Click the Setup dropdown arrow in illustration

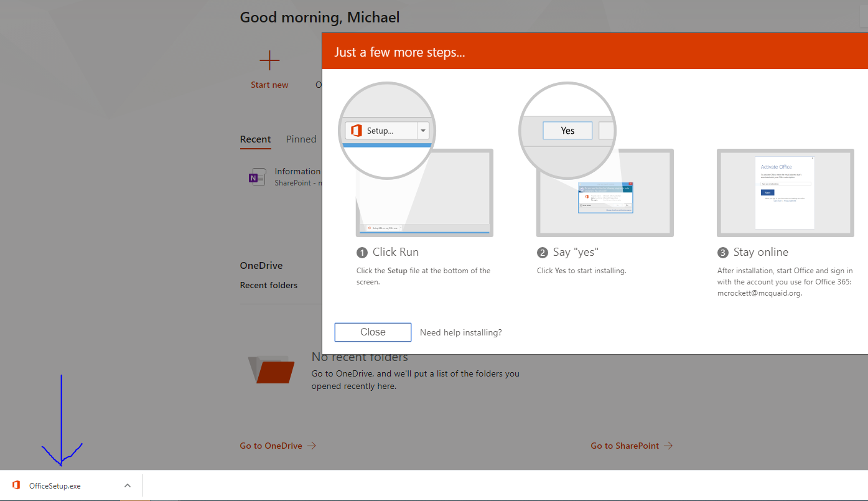[423, 131]
